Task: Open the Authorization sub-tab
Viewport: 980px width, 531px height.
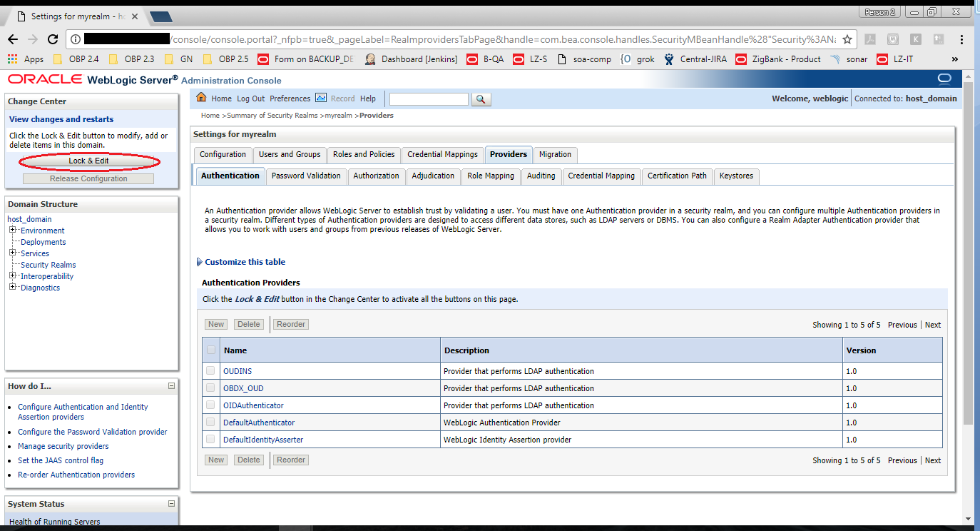Action: coord(376,176)
